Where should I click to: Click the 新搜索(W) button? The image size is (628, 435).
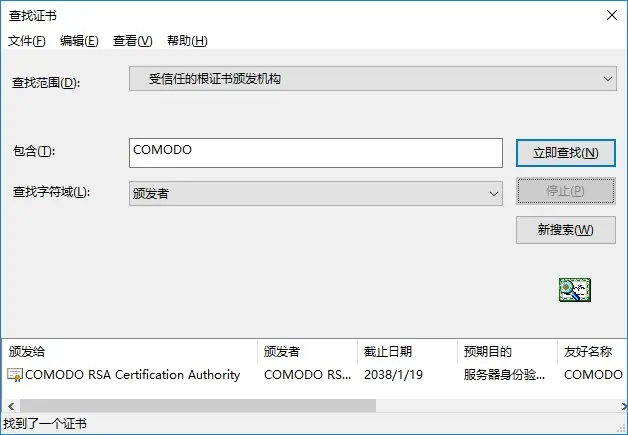click(x=566, y=230)
